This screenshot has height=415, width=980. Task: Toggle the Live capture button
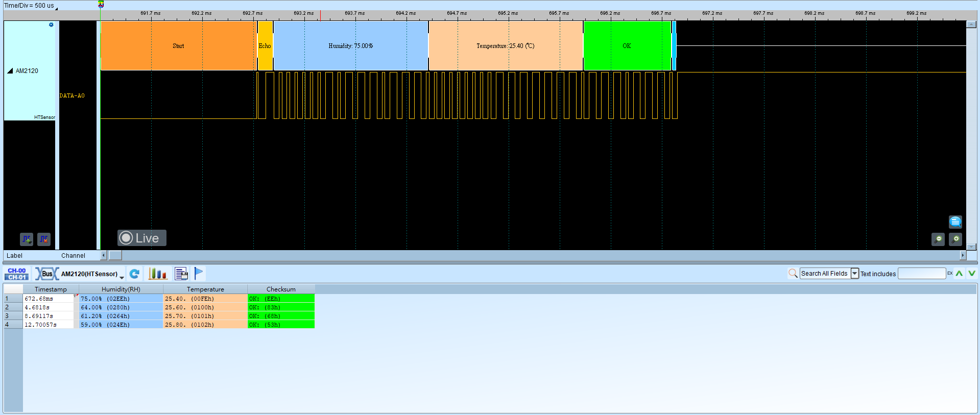coord(142,238)
